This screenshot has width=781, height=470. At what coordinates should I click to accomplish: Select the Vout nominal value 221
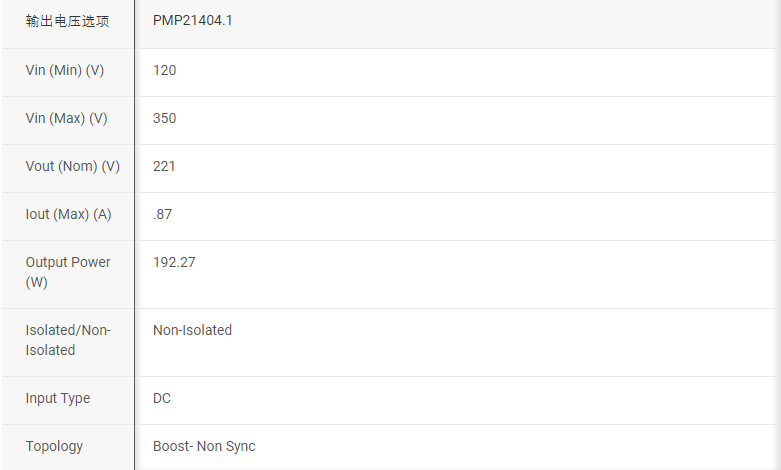click(x=165, y=166)
